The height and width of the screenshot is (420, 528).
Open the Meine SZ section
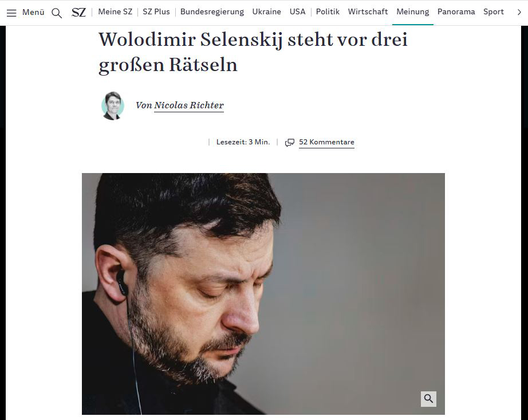[x=115, y=12]
